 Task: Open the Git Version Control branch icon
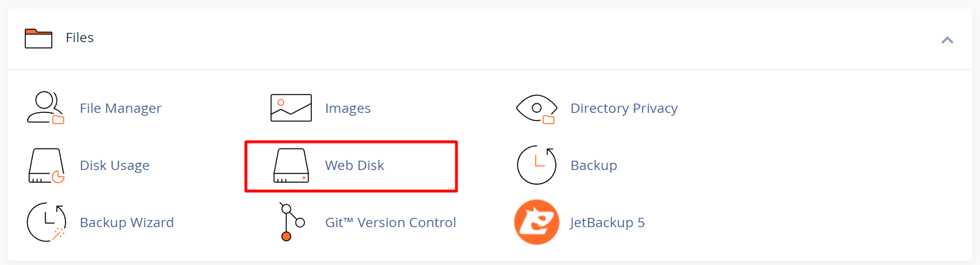[x=291, y=223]
